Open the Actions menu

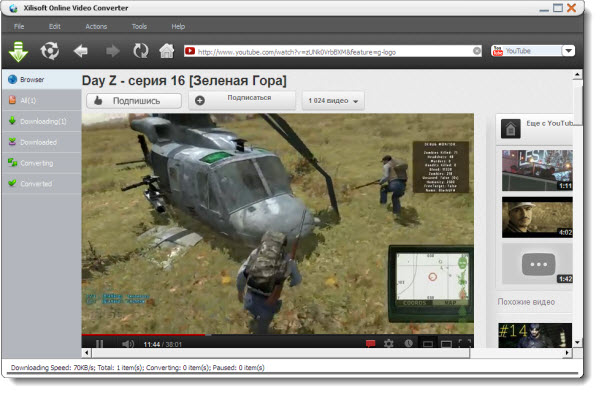pos(96,26)
